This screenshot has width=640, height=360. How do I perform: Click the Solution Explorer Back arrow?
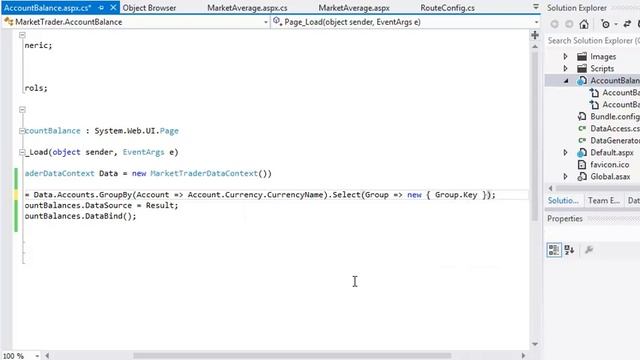coord(554,24)
